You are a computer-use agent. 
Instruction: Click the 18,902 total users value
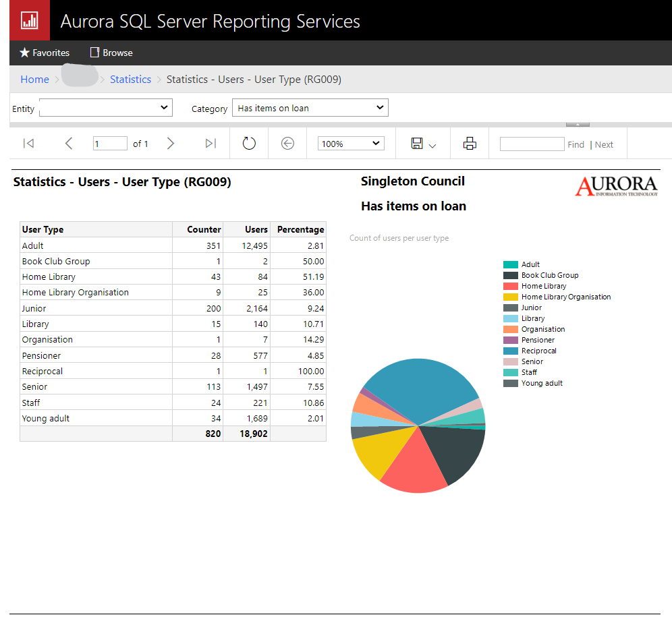tap(253, 434)
